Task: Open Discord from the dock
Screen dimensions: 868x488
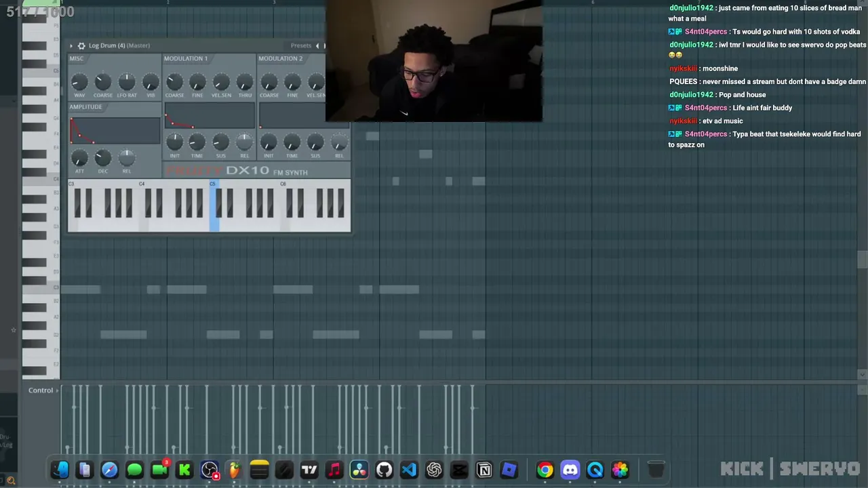Action: [570, 470]
